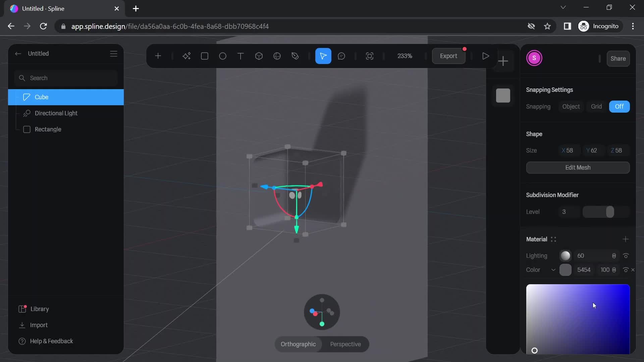Image resolution: width=644 pixels, height=362 pixels.
Task: Open the Untitled - Spline browser tab
Action: (x=64, y=9)
